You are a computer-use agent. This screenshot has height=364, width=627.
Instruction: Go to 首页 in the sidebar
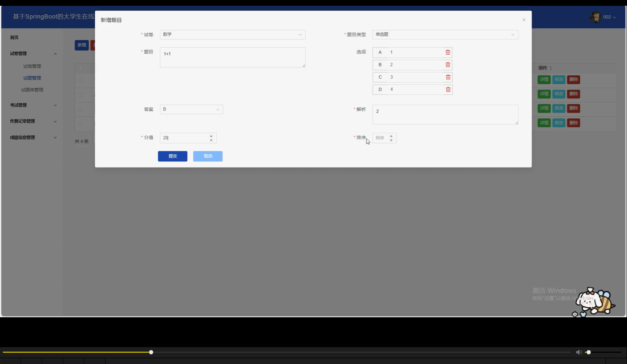[x=14, y=38]
